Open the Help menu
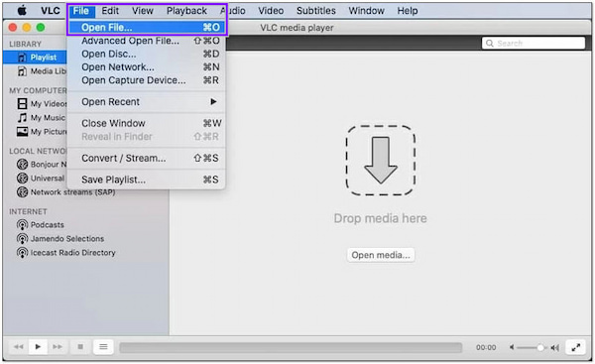The width and height of the screenshot is (595, 364). click(408, 11)
